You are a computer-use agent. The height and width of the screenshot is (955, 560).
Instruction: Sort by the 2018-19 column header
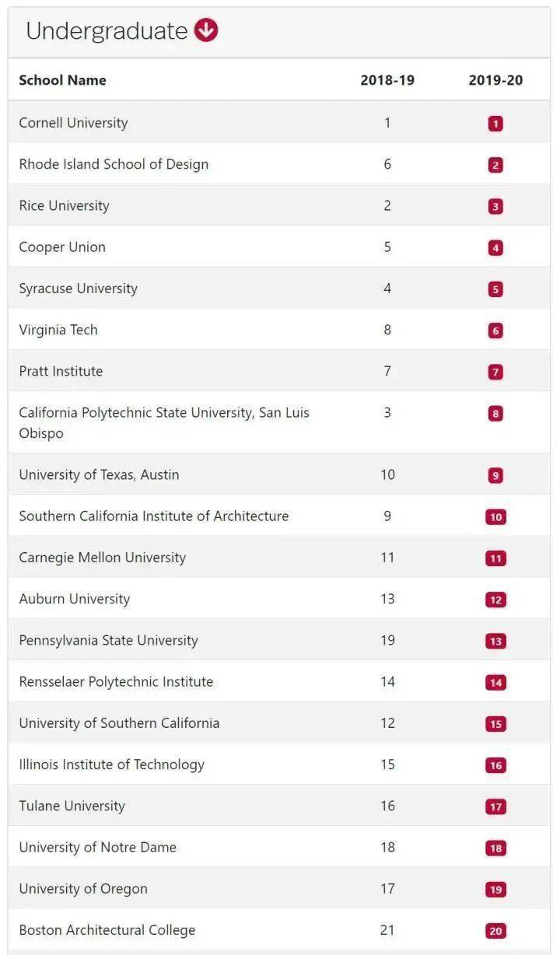pos(387,80)
